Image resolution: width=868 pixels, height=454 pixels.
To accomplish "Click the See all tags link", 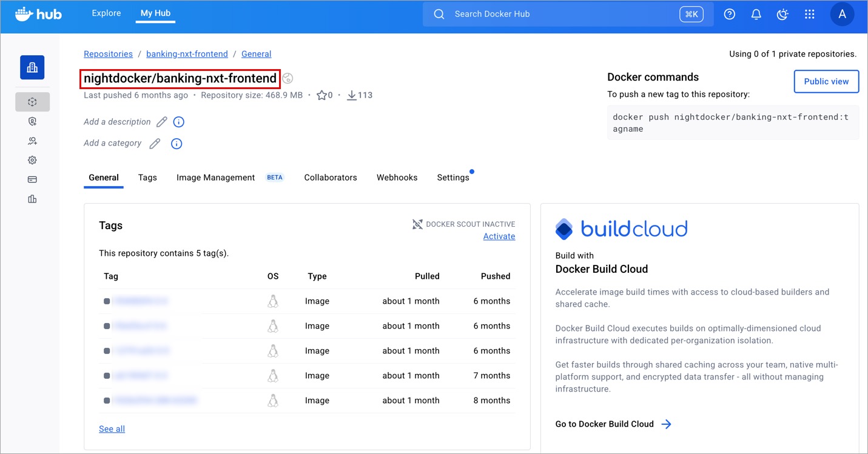I will (112, 429).
